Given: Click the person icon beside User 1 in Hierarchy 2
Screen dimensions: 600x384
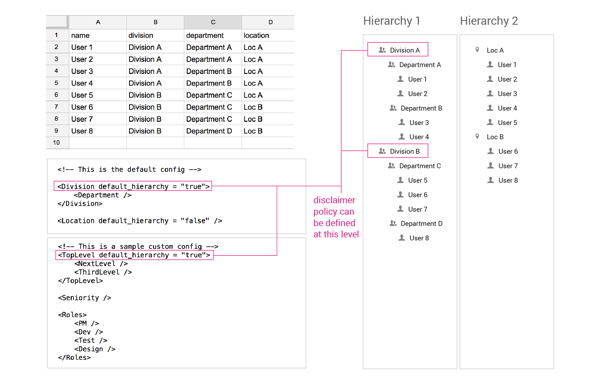Looking at the screenshot, I should (x=490, y=64).
